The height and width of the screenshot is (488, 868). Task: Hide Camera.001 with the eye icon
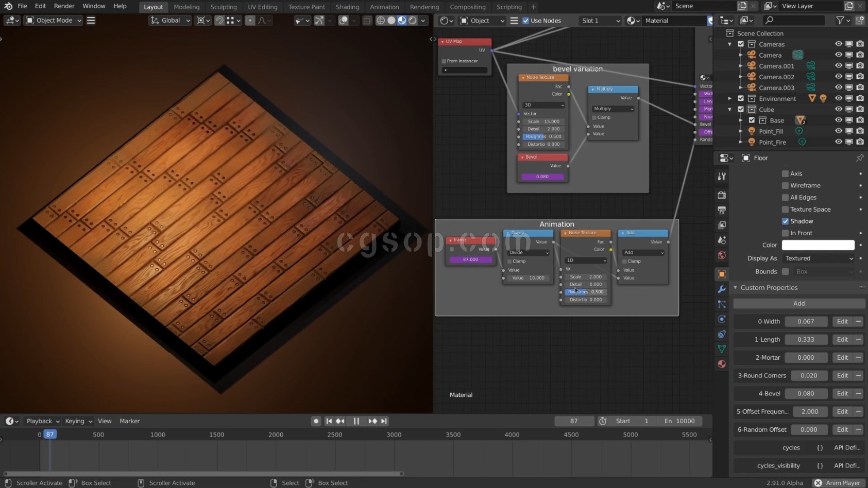click(x=838, y=66)
